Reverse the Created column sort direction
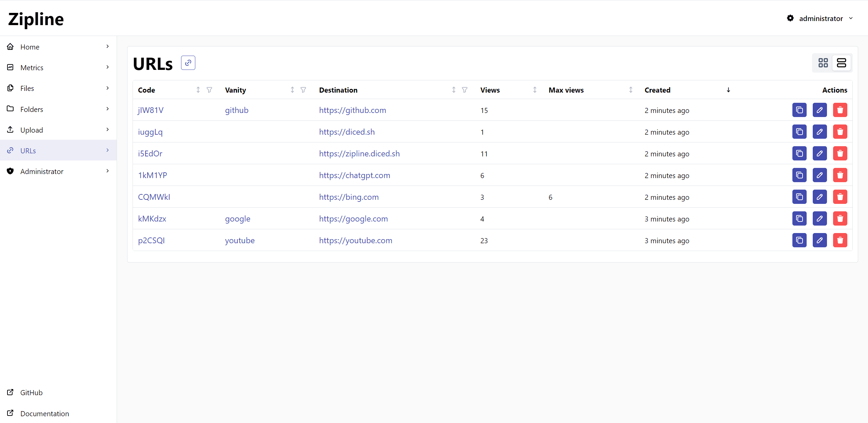The width and height of the screenshot is (868, 423). pos(728,90)
